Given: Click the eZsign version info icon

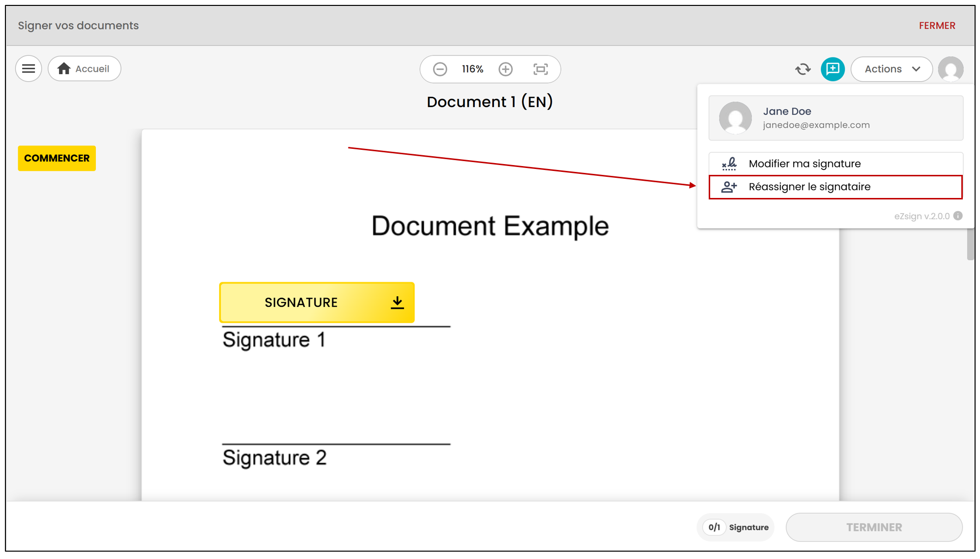Looking at the screenshot, I should coord(958,216).
